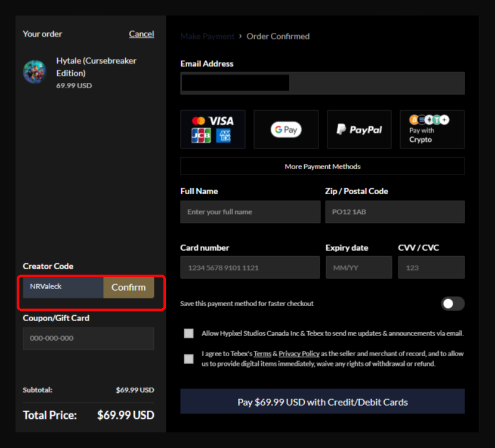Focus the Full Name field
Viewport: 495px width, 448px height.
pos(250,212)
